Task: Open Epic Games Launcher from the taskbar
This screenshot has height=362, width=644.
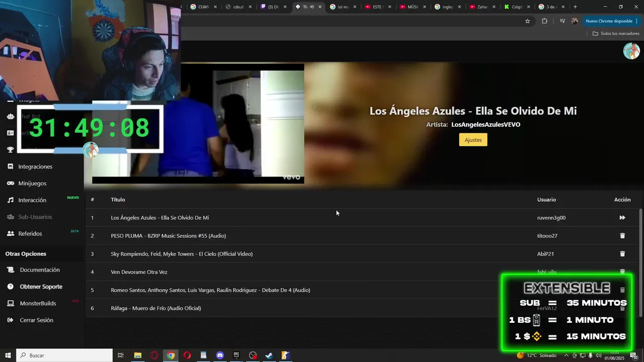Action: coord(236,355)
